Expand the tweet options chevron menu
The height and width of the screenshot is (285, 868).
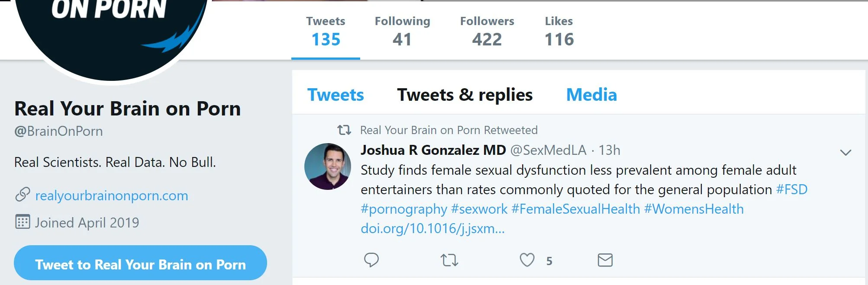tap(845, 152)
